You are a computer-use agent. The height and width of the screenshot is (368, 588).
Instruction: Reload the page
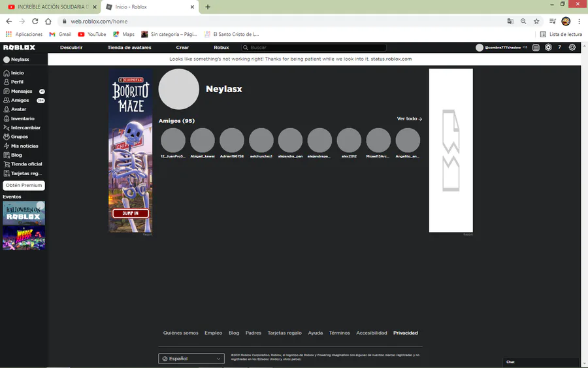[35, 22]
